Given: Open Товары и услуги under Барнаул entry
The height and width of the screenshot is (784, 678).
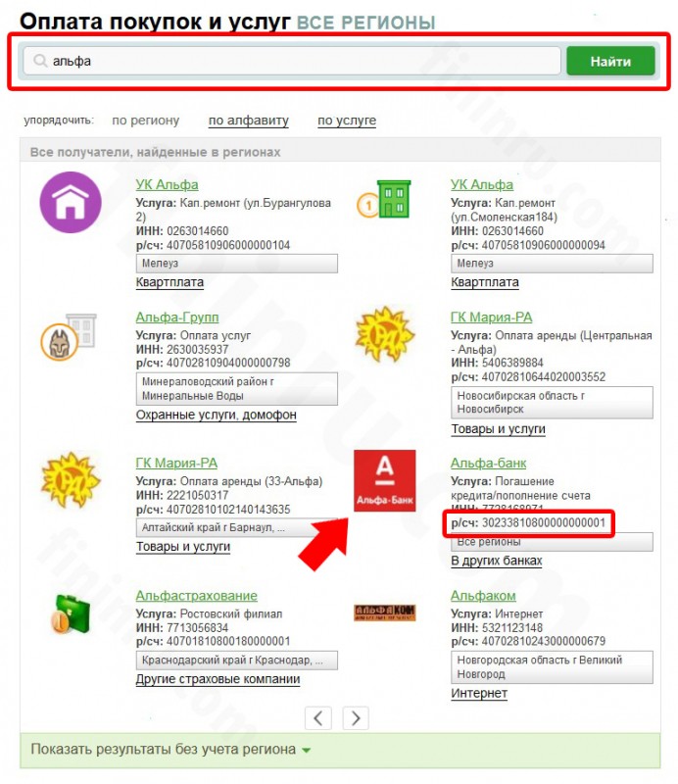Looking at the screenshot, I should 183,547.
